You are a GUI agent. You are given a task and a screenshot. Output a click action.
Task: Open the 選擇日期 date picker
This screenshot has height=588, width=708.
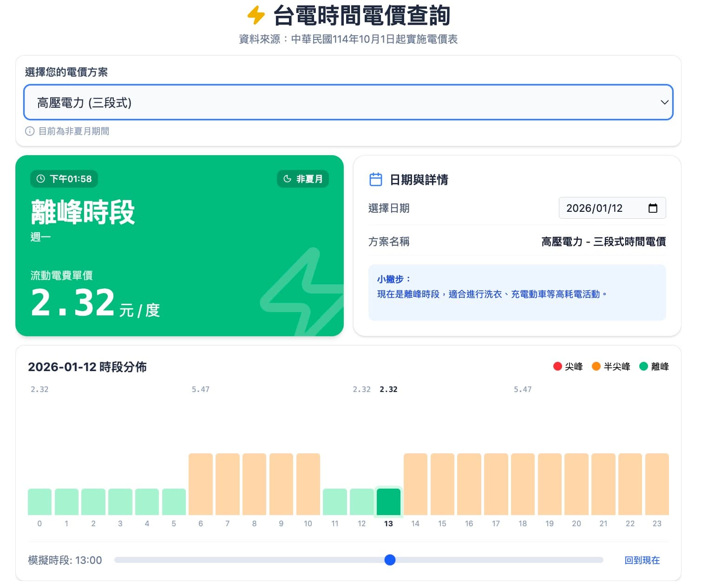pyautogui.click(x=612, y=208)
